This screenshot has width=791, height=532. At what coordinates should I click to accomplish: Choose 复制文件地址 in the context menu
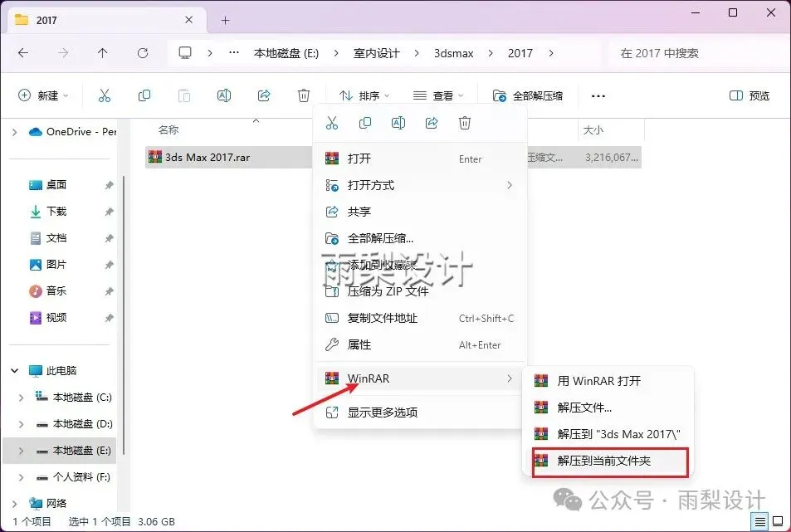coord(420,318)
